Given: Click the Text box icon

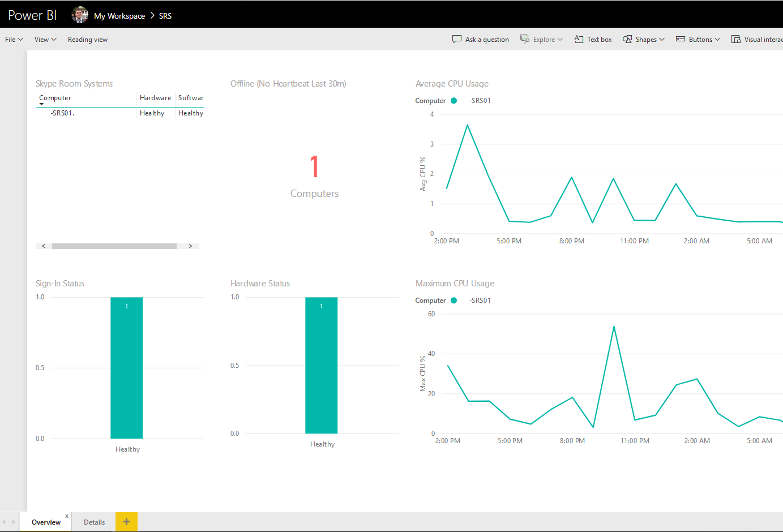Looking at the screenshot, I should 579,39.
